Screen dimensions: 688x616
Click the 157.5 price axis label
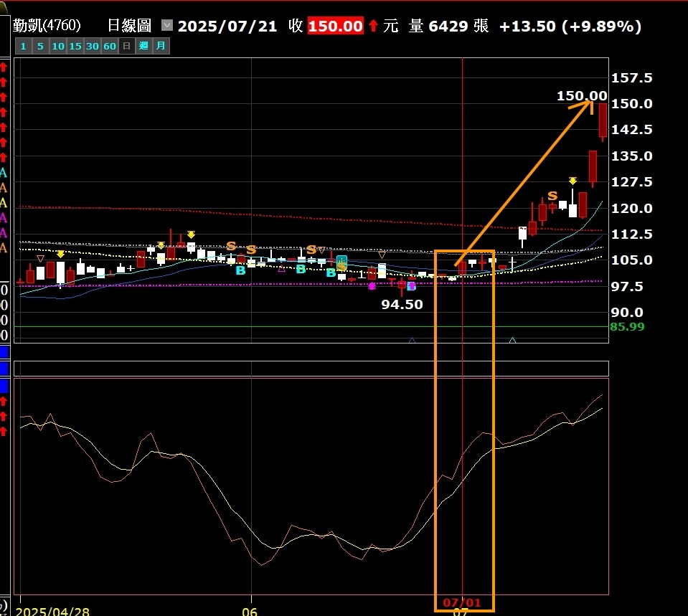[x=631, y=78]
